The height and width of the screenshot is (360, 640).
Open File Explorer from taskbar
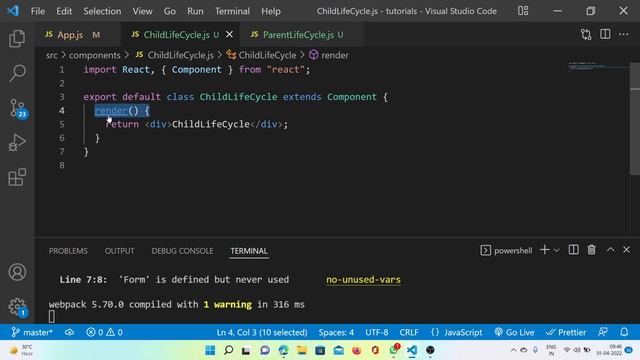coord(302,350)
